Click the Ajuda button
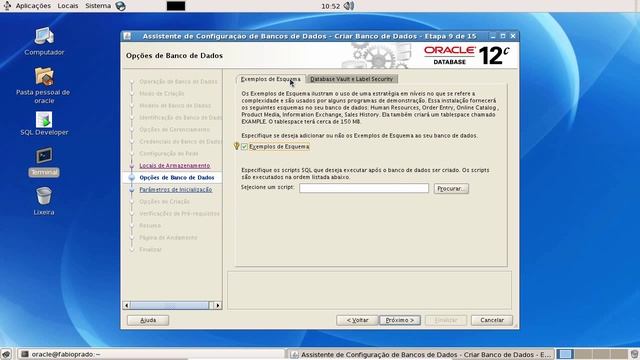 point(148,320)
